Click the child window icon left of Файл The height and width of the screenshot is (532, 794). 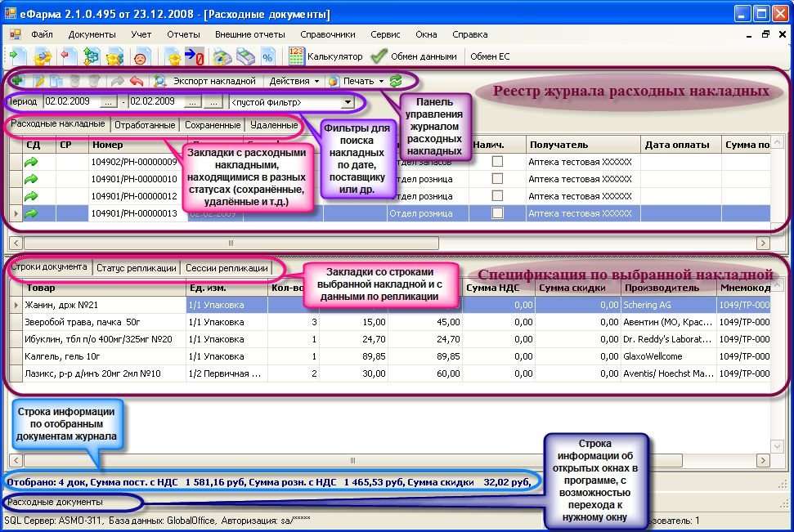pyautogui.click(x=16, y=34)
